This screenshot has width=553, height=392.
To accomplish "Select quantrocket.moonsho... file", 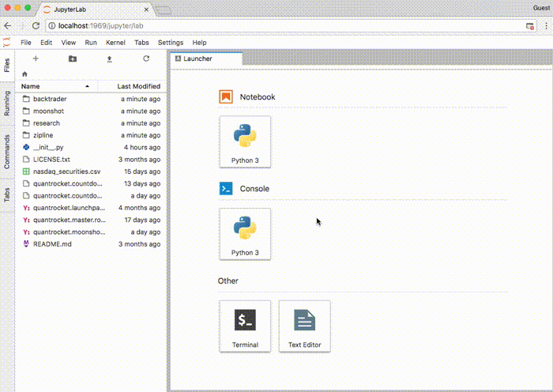I will click(x=91, y=232).
